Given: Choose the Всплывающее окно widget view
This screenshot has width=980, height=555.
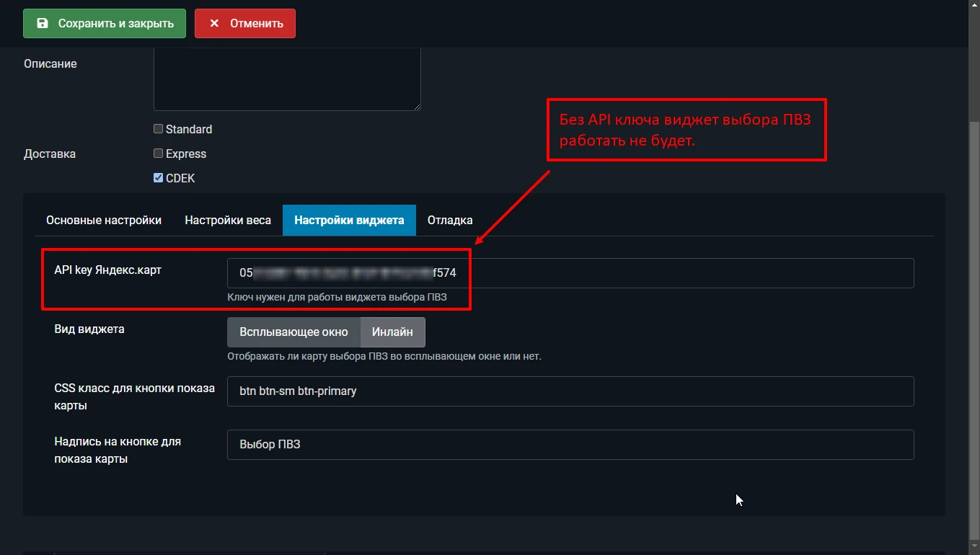Looking at the screenshot, I should 293,332.
